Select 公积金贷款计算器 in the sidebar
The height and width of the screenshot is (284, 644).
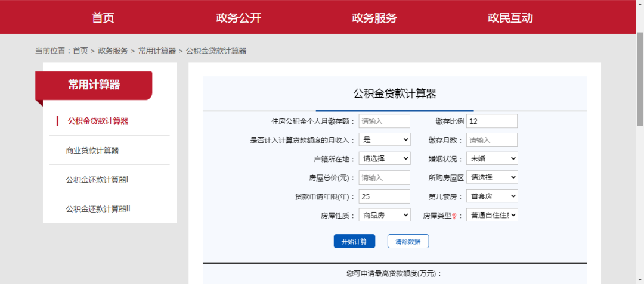[98, 121]
